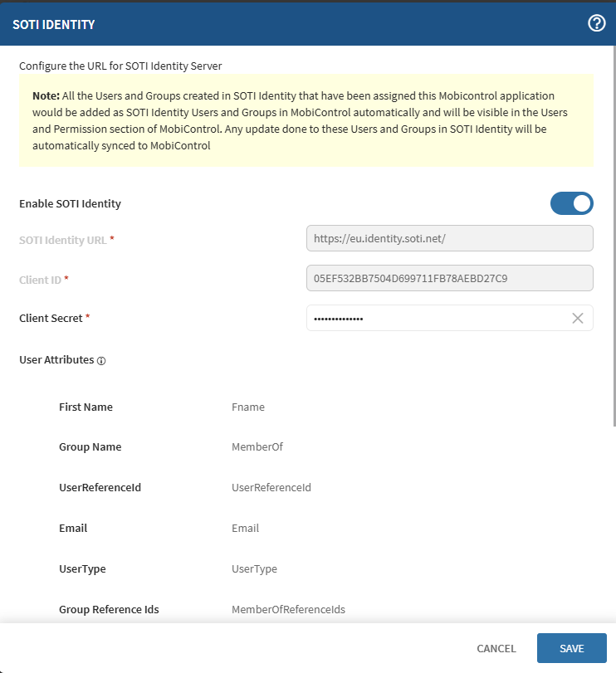This screenshot has width=616, height=673.
Task: Click the bold UserReferenceId attribute label
Action: (100, 487)
